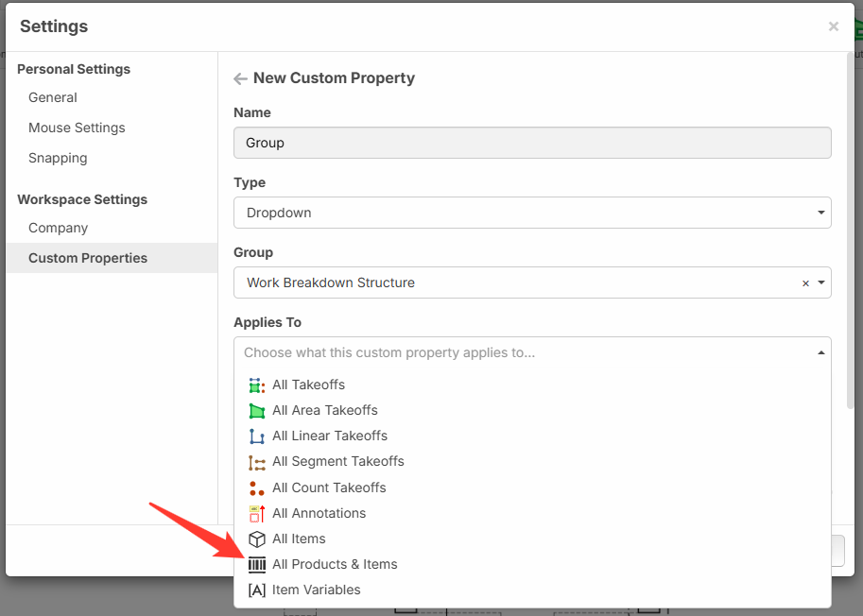The width and height of the screenshot is (863, 616).
Task: Click the All Products & Items barcode icon
Action: pos(256,565)
